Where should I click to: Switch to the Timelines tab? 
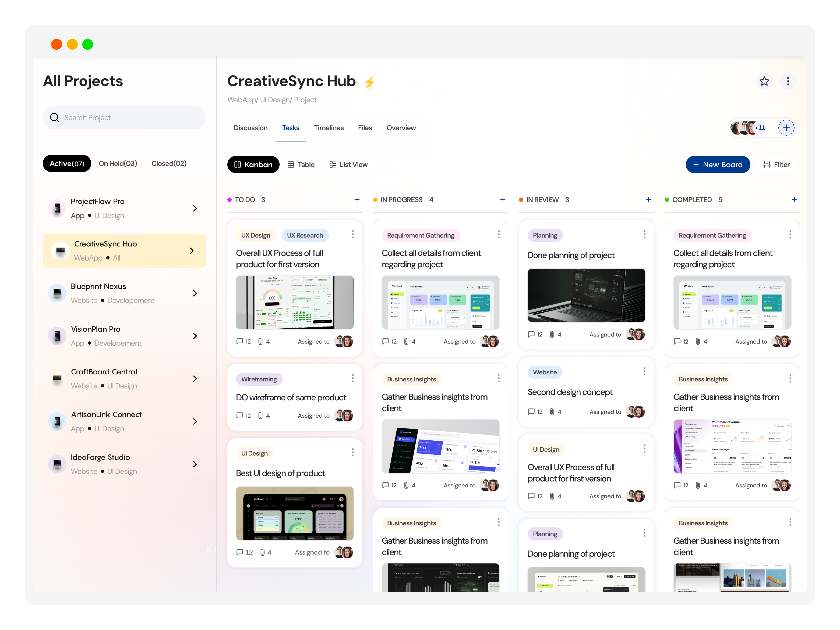329,128
